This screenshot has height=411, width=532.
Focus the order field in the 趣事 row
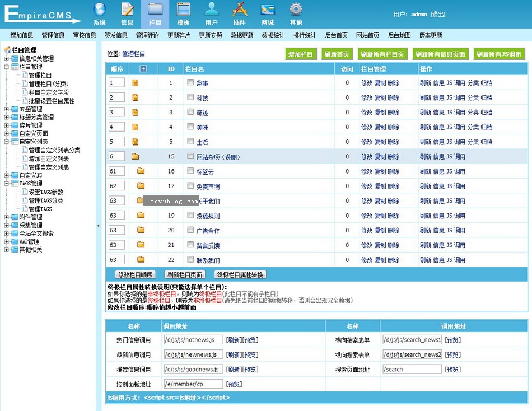click(x=116, y=82)
